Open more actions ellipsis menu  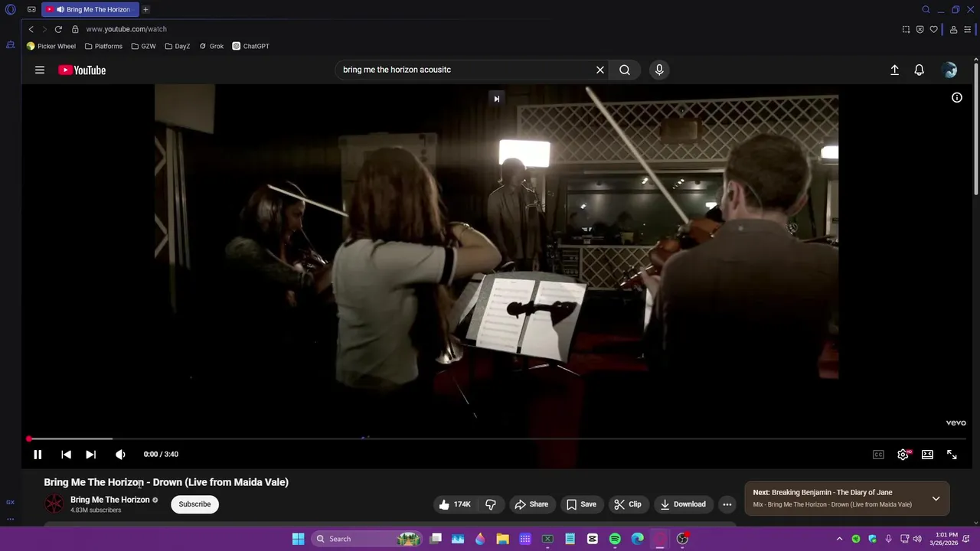pyautogui.click(x=727, y=504)
